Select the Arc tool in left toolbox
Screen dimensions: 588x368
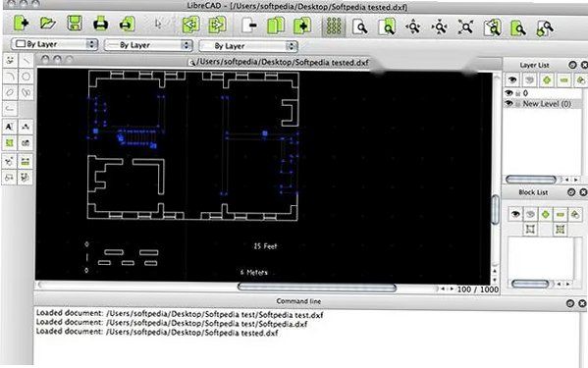pos(10,77)
